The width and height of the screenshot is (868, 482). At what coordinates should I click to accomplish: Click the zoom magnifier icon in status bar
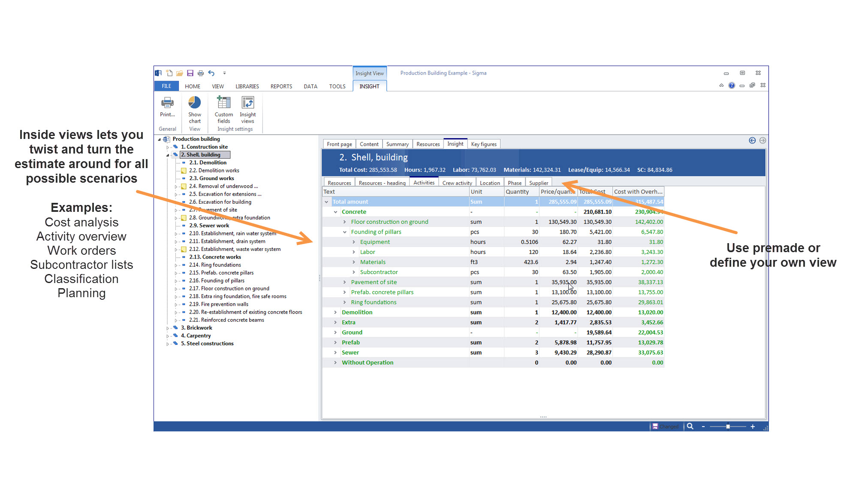click(x=690, y=426)
